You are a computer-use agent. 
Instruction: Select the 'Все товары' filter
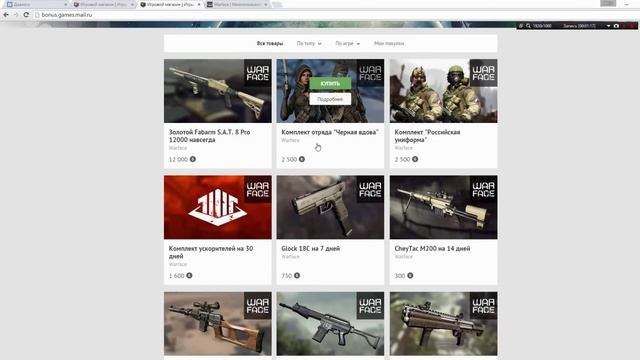pos(270,43)
